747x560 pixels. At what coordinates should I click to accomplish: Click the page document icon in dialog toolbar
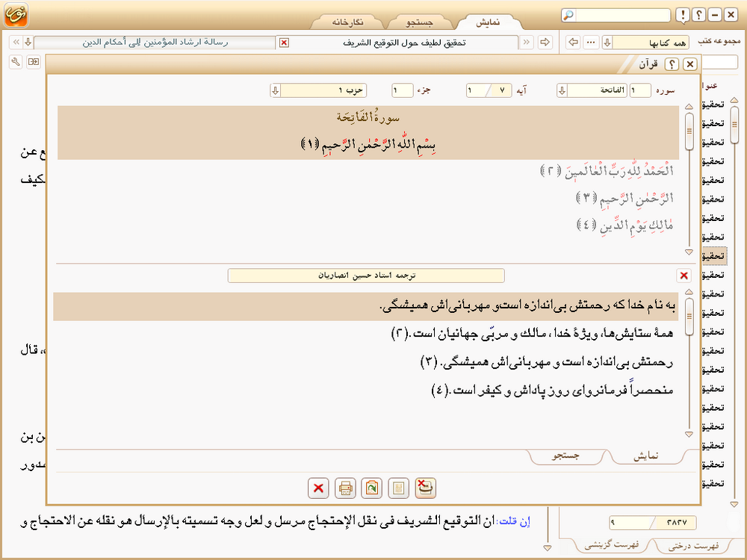coord(398,488)
